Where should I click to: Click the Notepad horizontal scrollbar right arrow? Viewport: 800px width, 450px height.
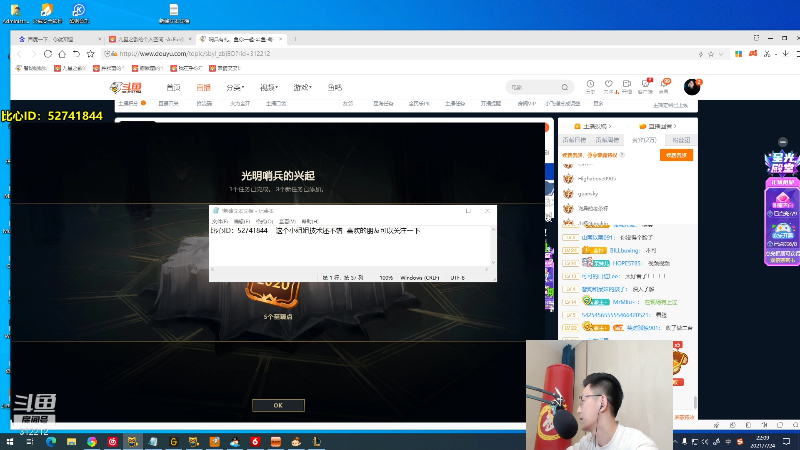pyautogui.click(x=487, y=269)
